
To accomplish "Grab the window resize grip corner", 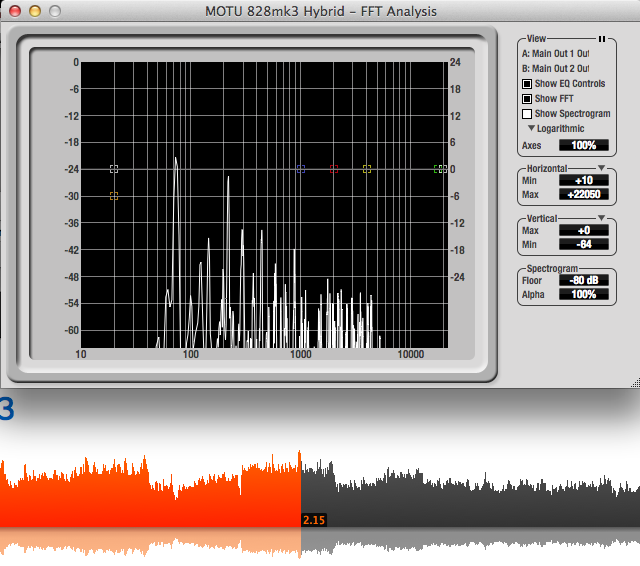I will click(x=636, y=383).
